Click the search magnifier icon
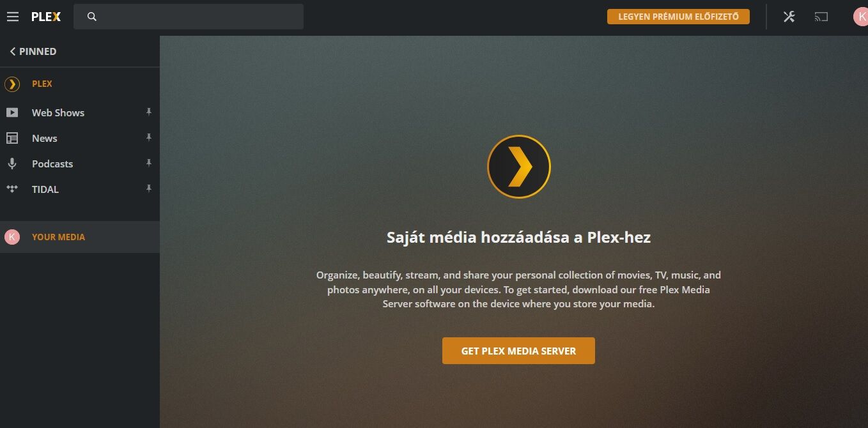Screen dimensions: 868x428 point(91,17)
